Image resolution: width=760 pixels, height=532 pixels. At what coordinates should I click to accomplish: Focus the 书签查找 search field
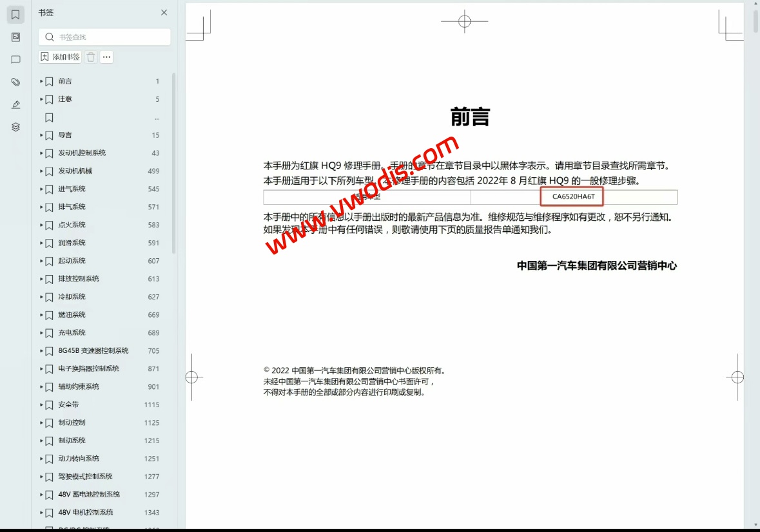(x=104, y=37)
